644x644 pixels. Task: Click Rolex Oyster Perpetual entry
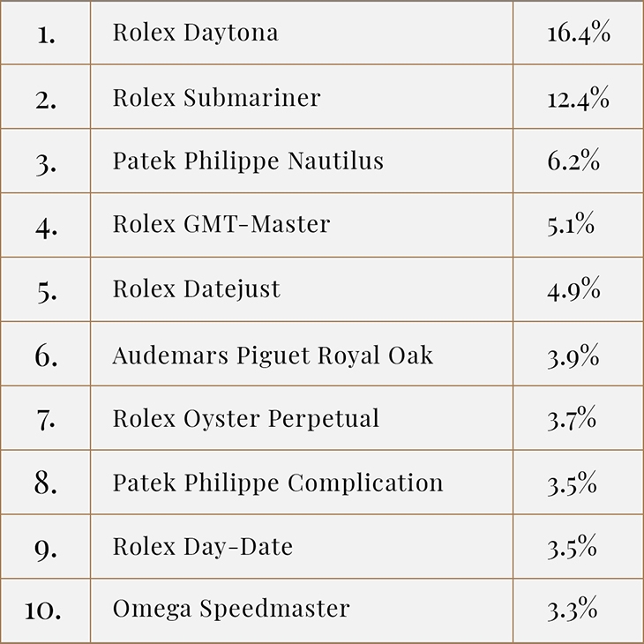coord(245,417)
